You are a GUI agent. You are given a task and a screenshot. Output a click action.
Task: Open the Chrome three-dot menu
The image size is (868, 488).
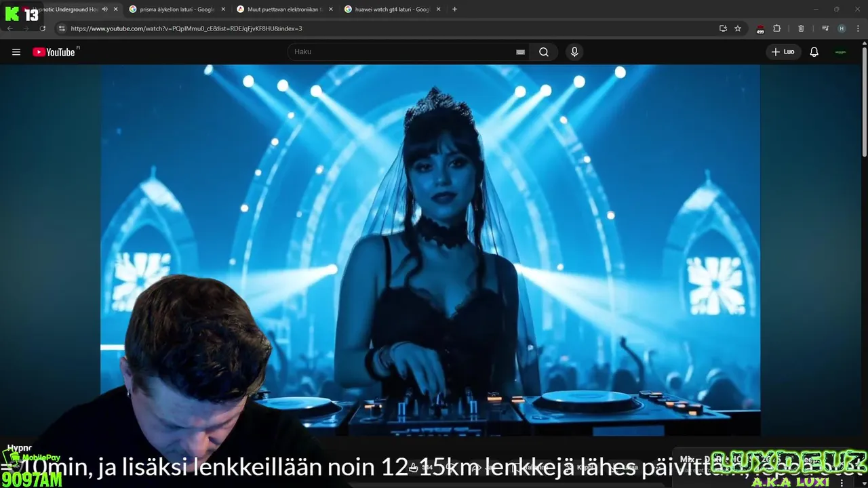(x=859, y=28)
